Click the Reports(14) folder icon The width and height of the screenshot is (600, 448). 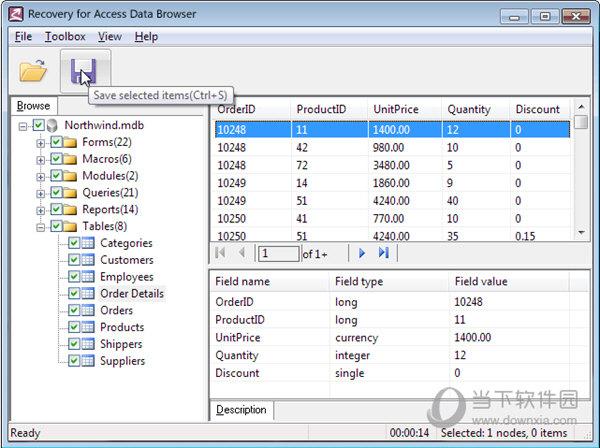tap(70, 210)
